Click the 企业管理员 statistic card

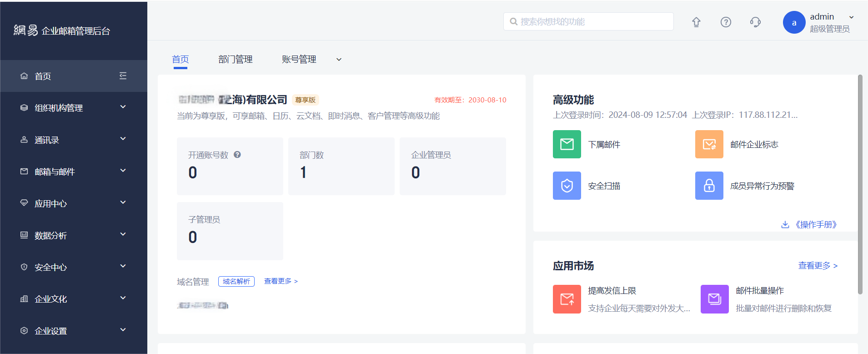tap(453, 166)
